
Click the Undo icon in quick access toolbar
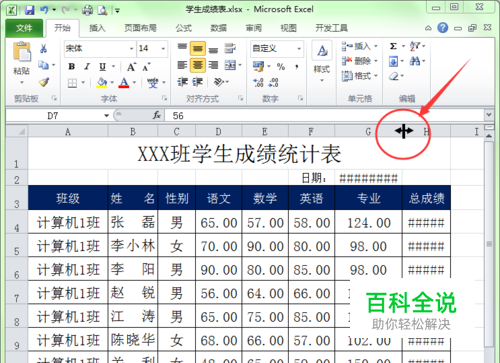(44, 10)
